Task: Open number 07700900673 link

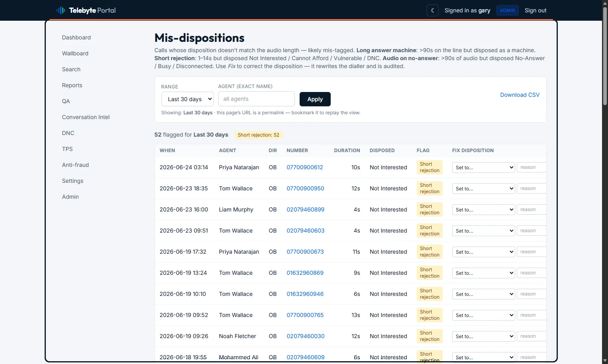Action: pos(305,252)
